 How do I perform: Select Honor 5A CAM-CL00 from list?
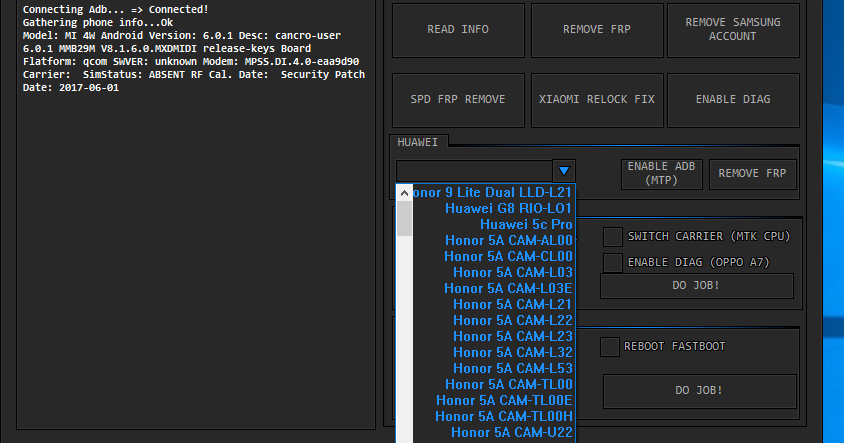(x=494, y=256)
